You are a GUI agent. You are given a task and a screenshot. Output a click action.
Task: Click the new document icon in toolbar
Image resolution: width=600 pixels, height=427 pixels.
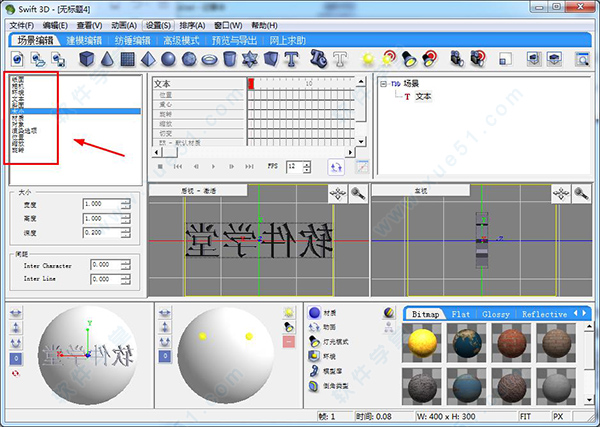click(17, 59)
